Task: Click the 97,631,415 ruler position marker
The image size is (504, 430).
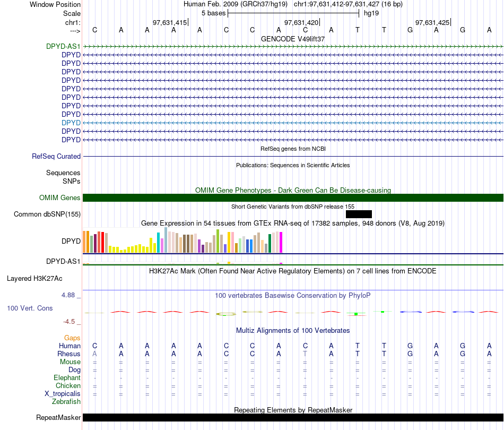Action: [170, 22]
